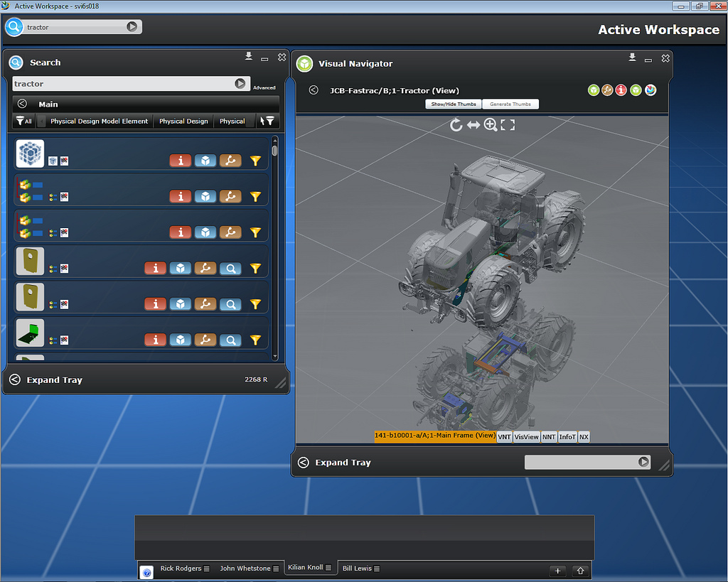
Task: Open info for the first search result
Action: coord(180,161)
